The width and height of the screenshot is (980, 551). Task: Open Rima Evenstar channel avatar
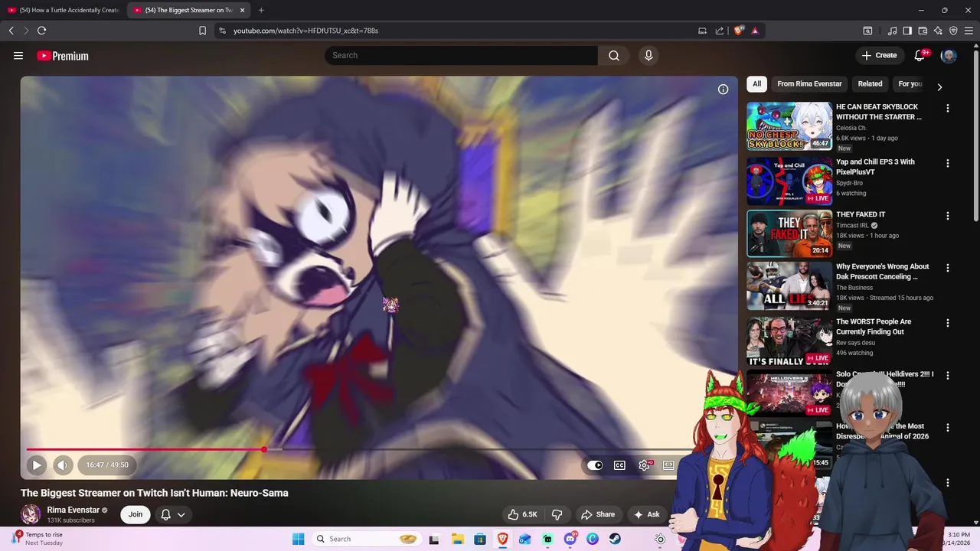pos(31,514)
